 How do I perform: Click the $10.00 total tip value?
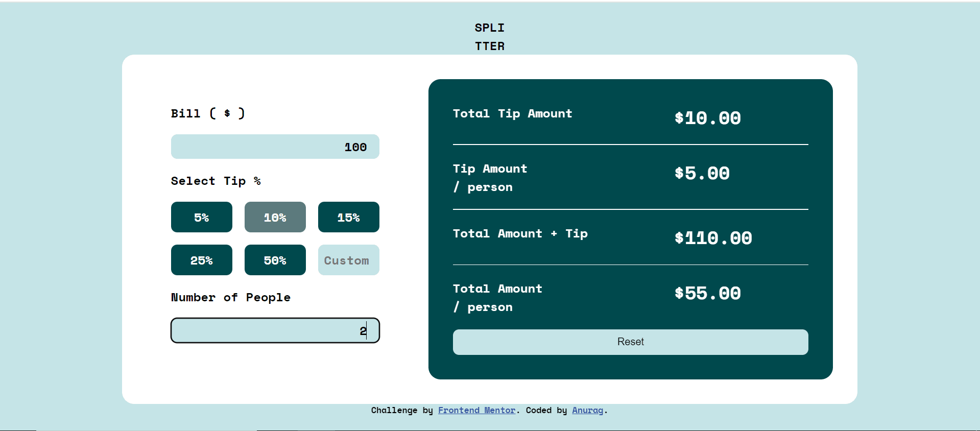pos(707,118)
